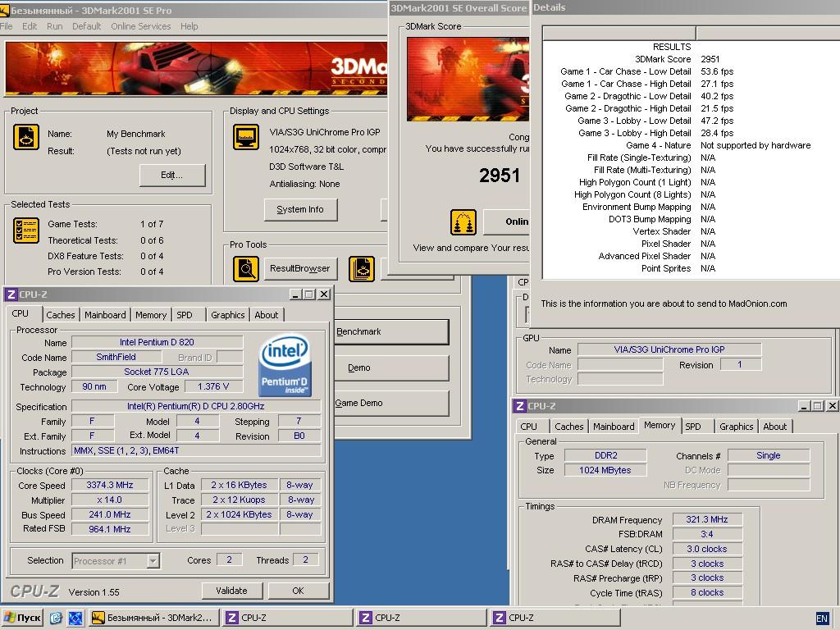Select Graphics tab in Memory CPU-Z window

coord(736,427)
